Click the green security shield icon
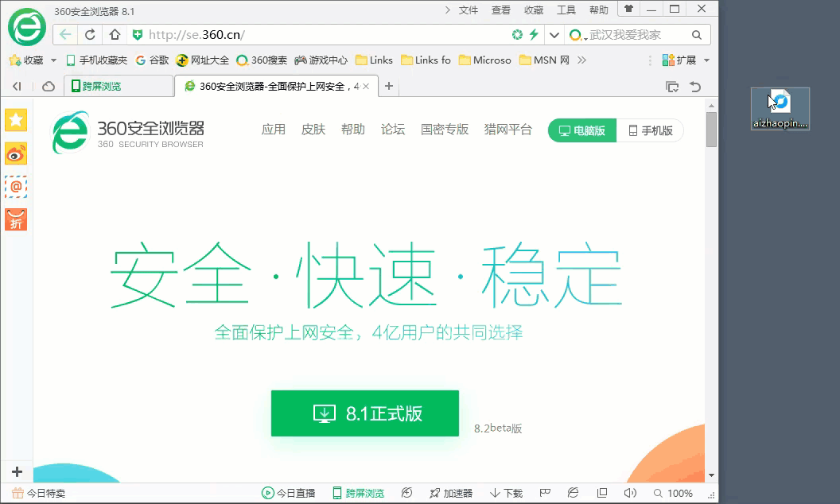Image resolution: width=840 pixels, height=504 pixels. point(138,35)
